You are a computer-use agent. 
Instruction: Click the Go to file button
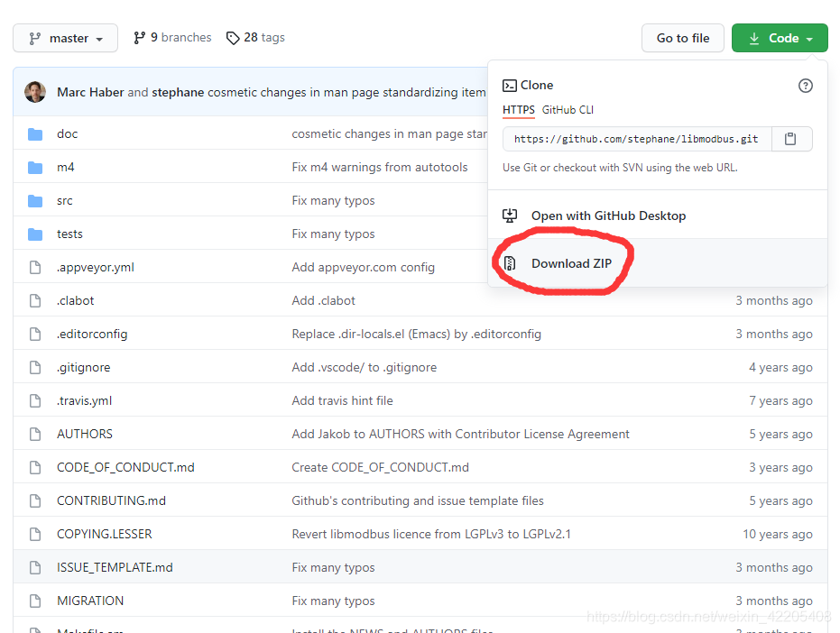683,38
